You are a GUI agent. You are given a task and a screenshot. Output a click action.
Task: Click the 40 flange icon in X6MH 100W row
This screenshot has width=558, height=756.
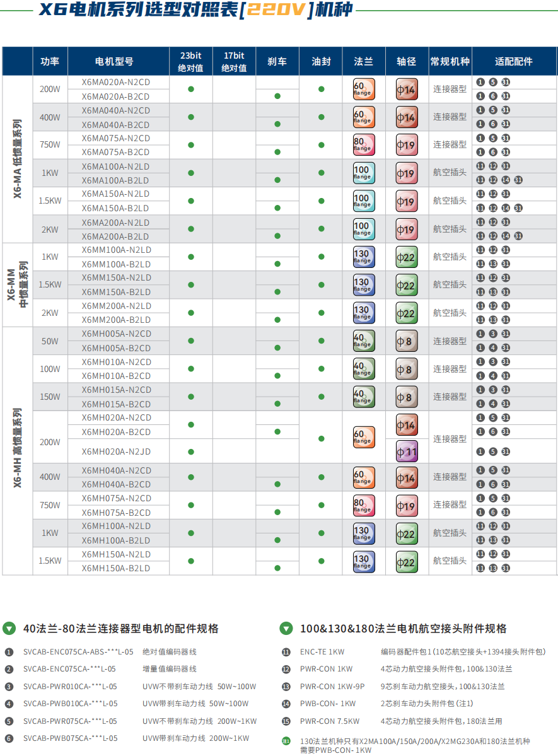(364, 369)
